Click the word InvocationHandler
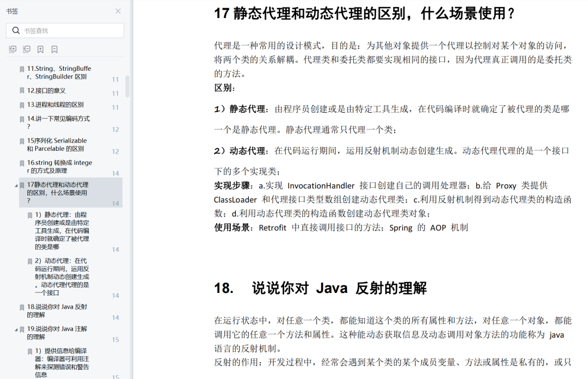Image resolution: width=588 pixels, height=379 pixels. coord(321,186)
